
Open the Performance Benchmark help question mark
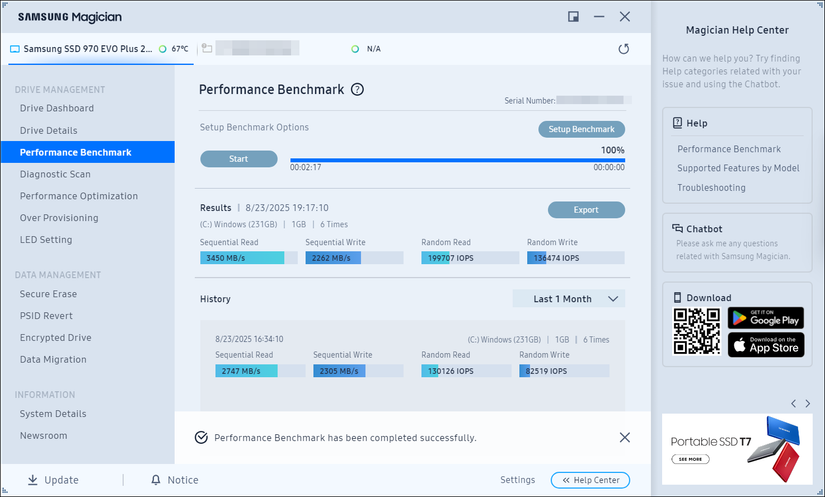357,89
